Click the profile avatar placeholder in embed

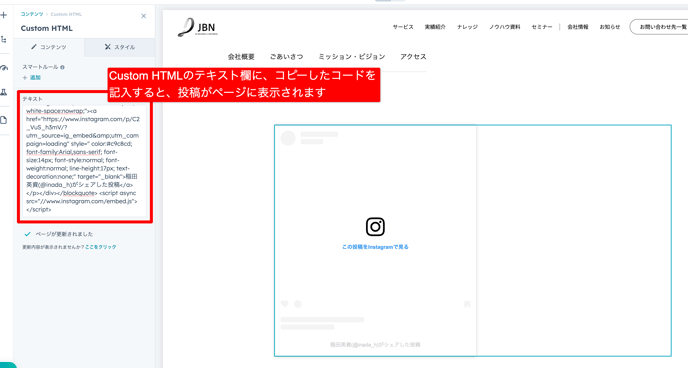coord(288,138)
